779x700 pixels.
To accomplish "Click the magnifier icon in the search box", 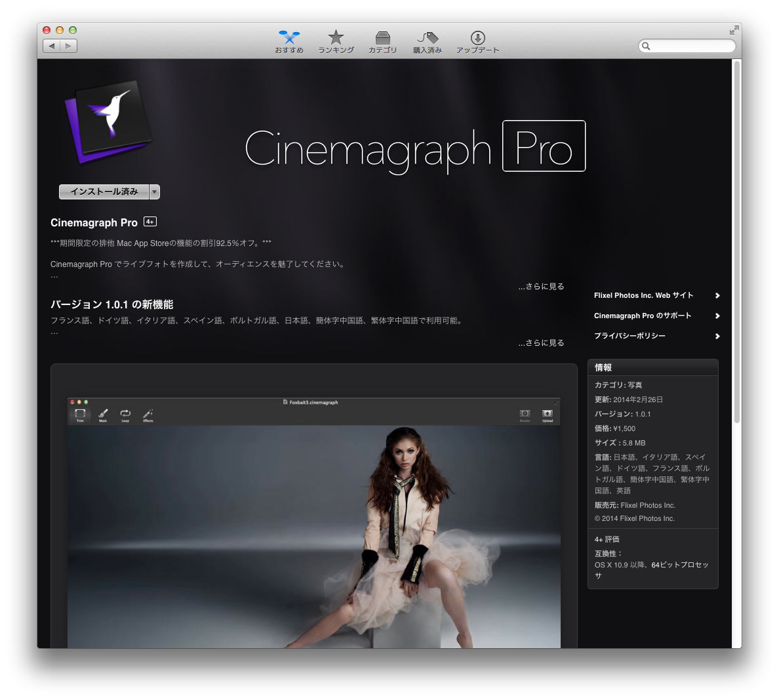I will tap(647, 46).
